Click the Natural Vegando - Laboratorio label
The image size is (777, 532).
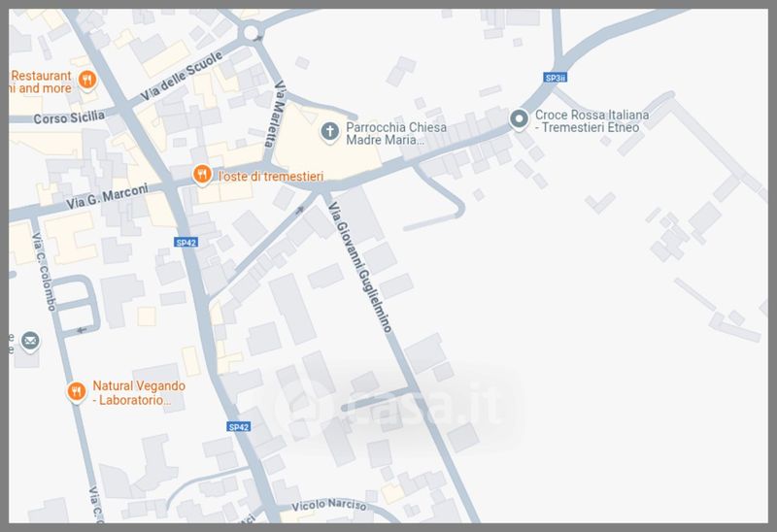139,393
